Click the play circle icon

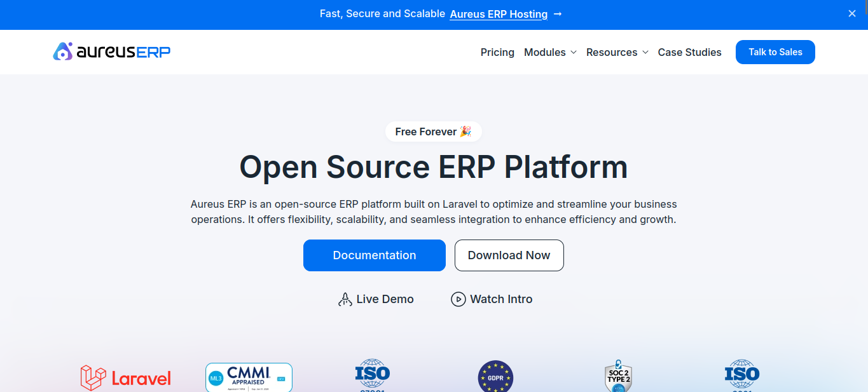pyautogui.click(x=458, y=299)
